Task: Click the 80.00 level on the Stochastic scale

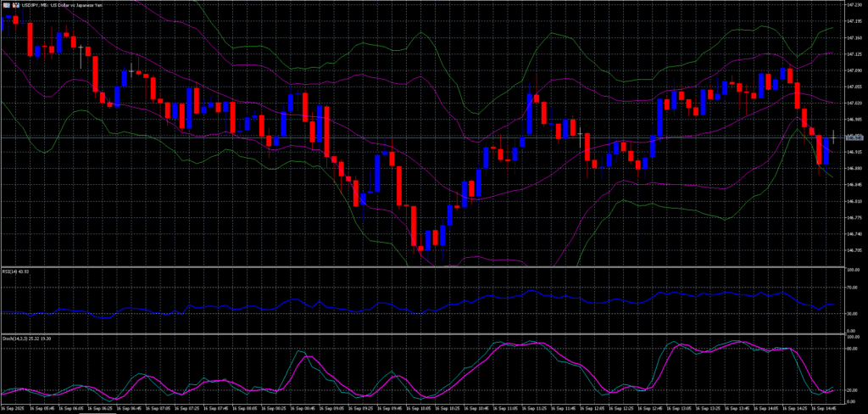Action: point(852,348)
